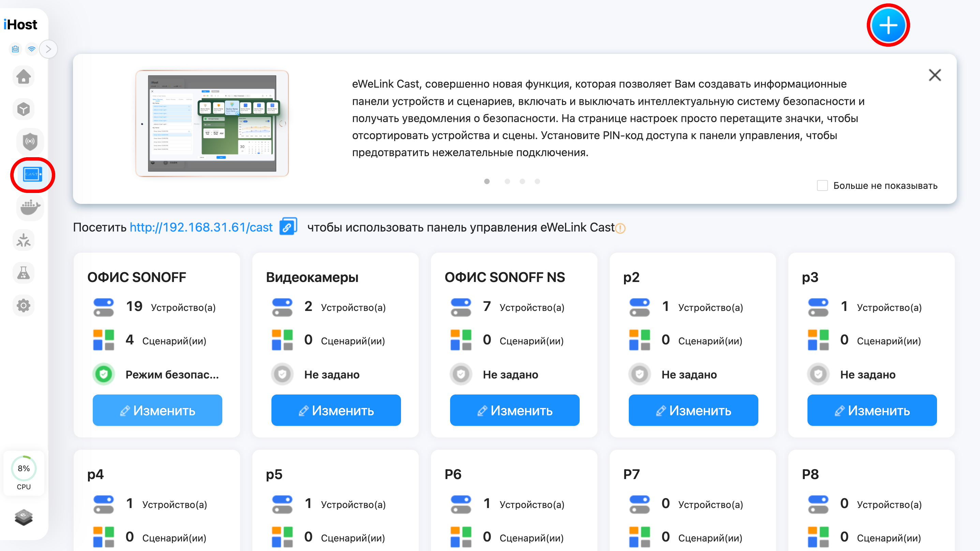Click devices toggle icon in ОФИС SONOFF NS card
980x551 pixels.
pyautogui.click(x=461, y=307)
